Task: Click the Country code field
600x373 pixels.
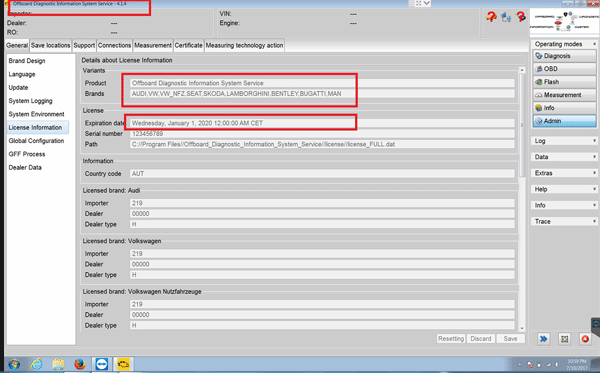Action: click(322, 174)
